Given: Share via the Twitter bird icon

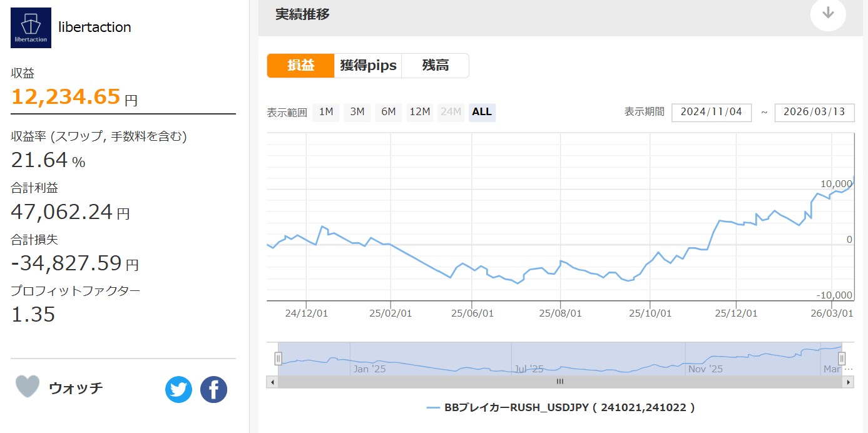Looking at the screenshot, I should click(178, 390).
